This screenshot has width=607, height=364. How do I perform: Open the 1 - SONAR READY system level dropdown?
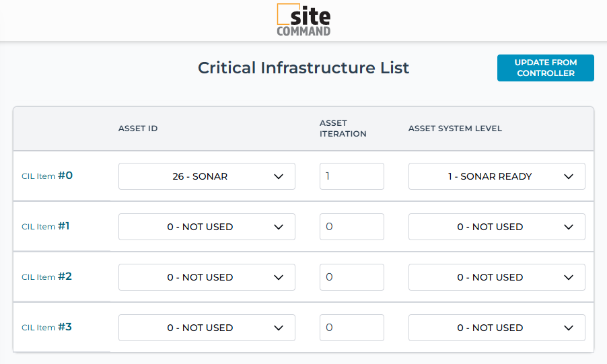(x=497, y=176)
